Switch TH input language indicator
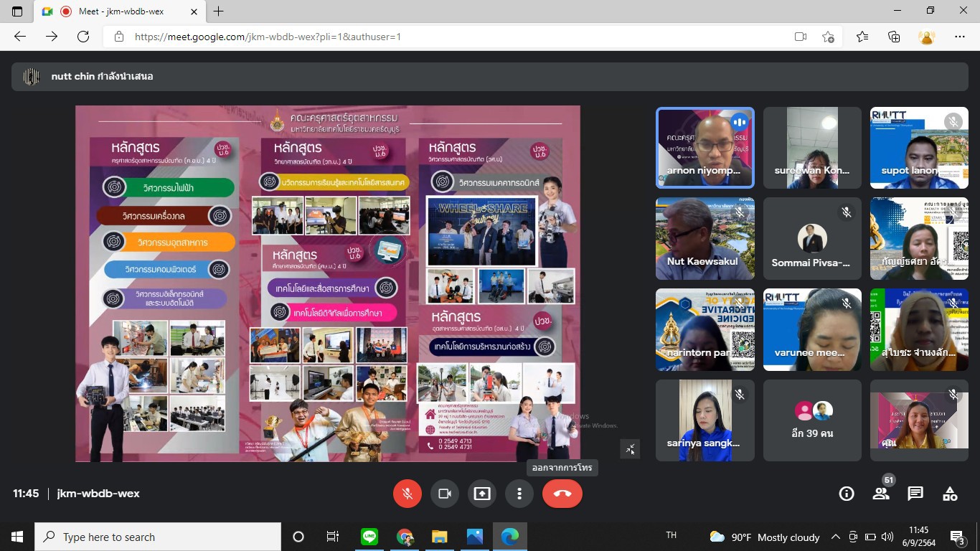The width and height of the screenshot is (980, 551). 671,535
